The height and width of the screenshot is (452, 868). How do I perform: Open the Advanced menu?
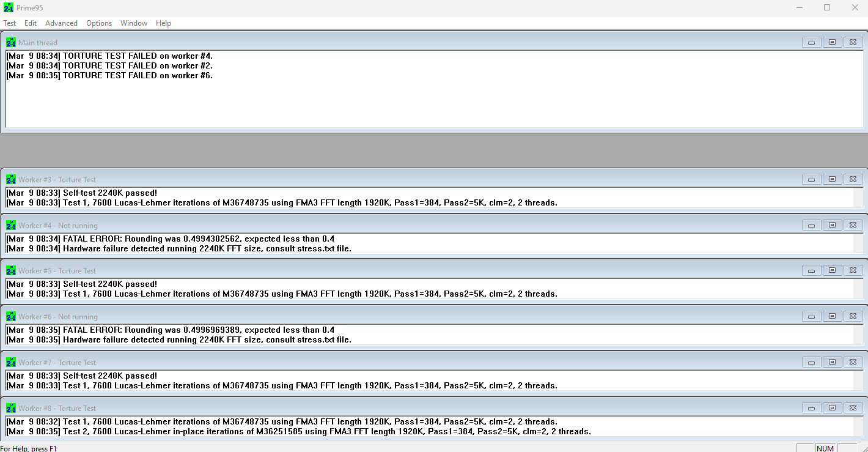61,23
